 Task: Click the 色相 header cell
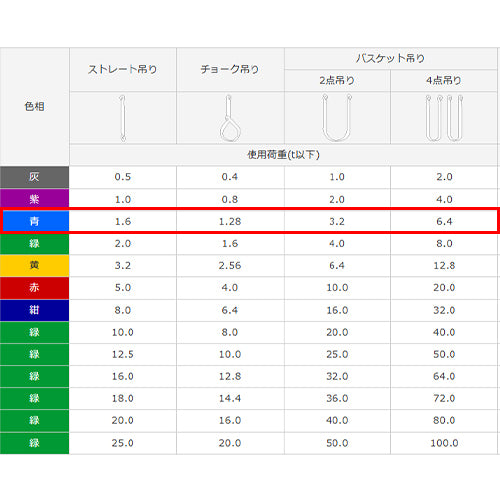(x=35, y=107)
